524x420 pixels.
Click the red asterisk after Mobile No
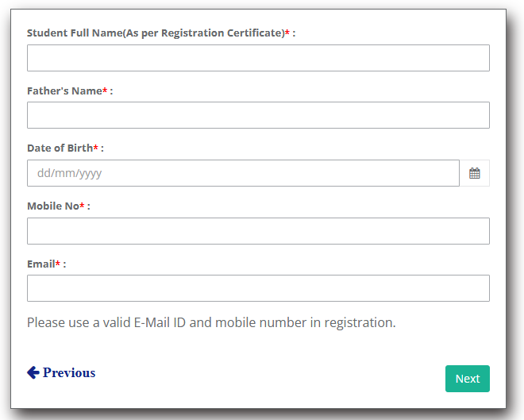pyautogui.click(x=82, y=206)
